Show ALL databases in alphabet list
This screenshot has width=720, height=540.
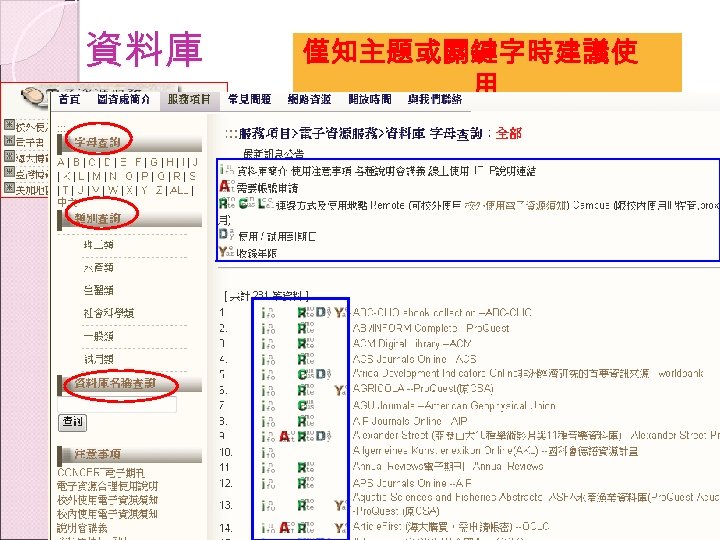178,190
